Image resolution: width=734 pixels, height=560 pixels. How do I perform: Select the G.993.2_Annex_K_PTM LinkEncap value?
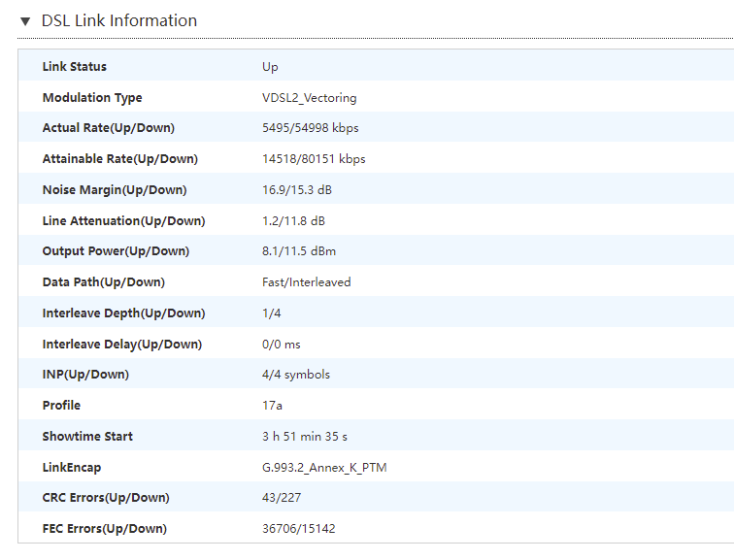point(324,468)
